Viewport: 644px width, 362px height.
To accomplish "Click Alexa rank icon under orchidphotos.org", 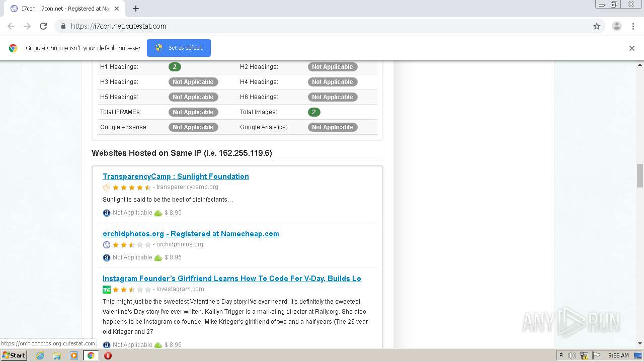I will [x=106, y=257].
